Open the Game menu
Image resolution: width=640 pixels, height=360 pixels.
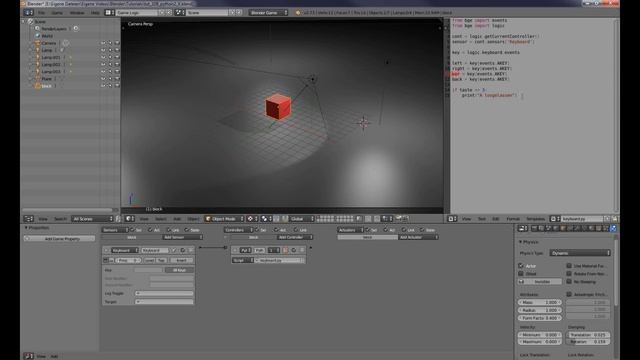[57, 13]
